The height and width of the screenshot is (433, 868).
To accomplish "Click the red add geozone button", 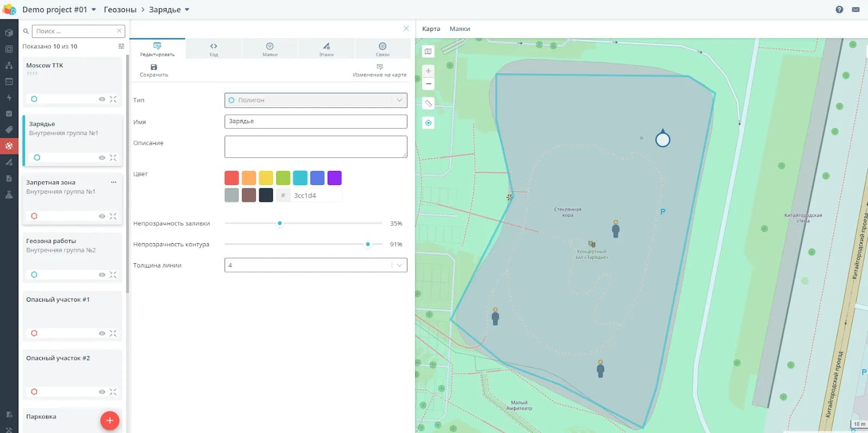I will (110, 421).
